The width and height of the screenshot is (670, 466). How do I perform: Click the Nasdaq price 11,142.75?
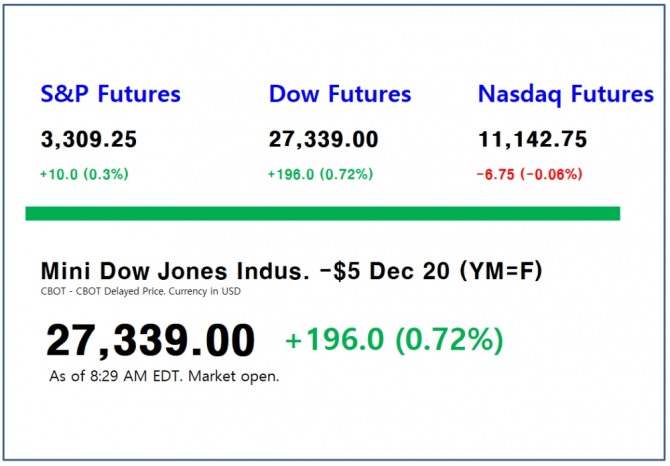[x=532, y=140]
